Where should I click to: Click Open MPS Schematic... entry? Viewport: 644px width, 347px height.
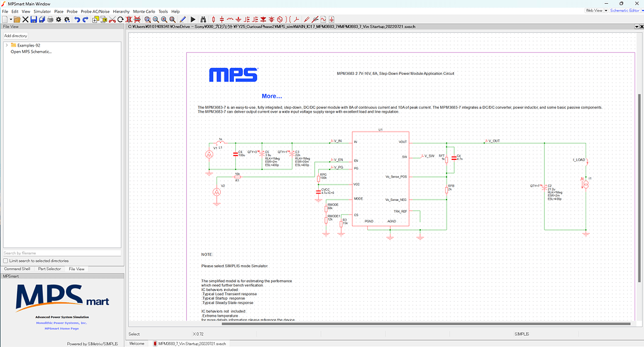click(31, 52)
